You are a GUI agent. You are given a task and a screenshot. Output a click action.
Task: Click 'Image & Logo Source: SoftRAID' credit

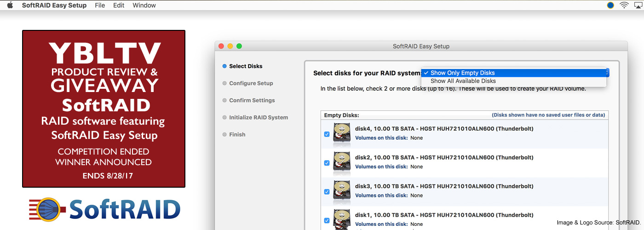tap(598, 223)
